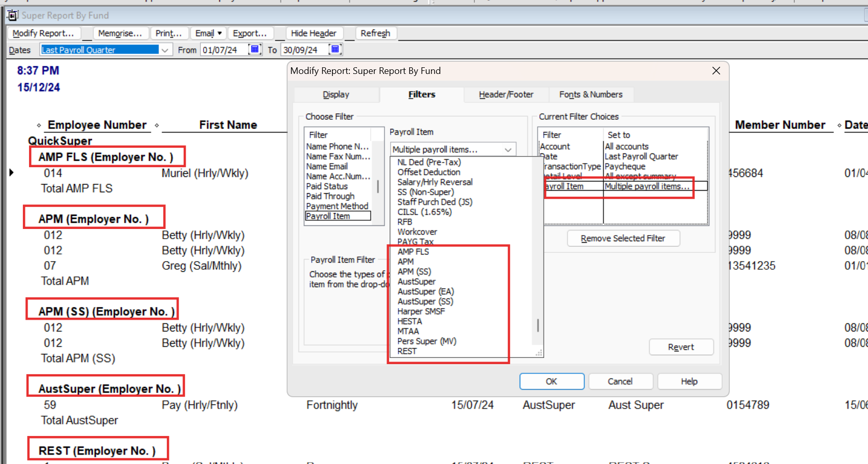Image resolution: width=868 pixels, height=464 pixels.
Task: Click the Revert button
Action: pyautogui.click(x=681, y=347)
